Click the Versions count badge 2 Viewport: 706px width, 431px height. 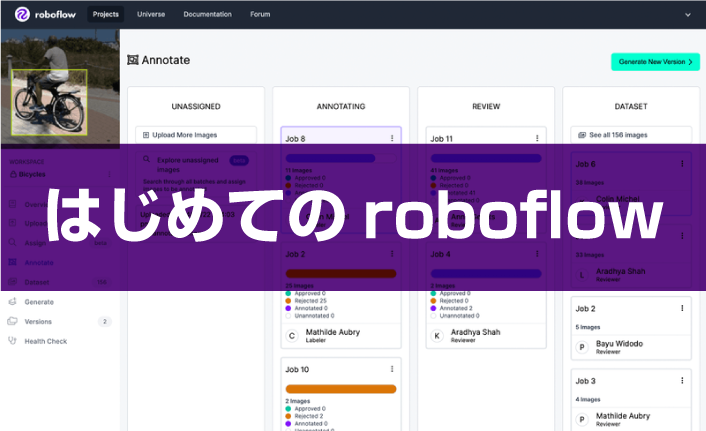click(104, 322)
